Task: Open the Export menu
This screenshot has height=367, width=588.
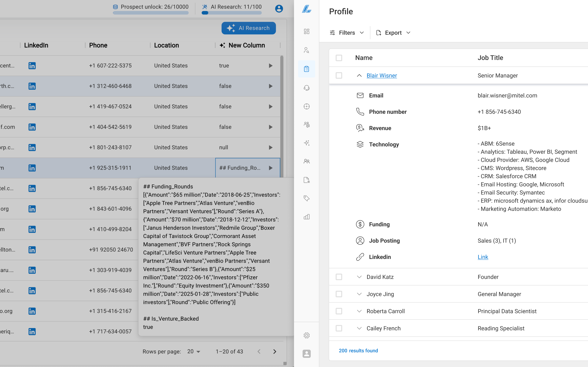Action: tap(393, 33)
